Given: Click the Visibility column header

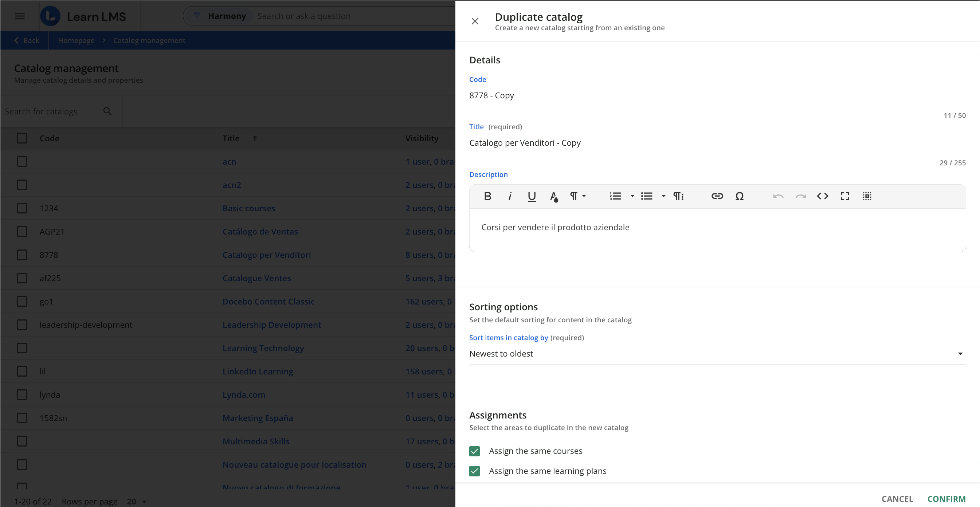Looking at the screenshot, I should (422, 138).
